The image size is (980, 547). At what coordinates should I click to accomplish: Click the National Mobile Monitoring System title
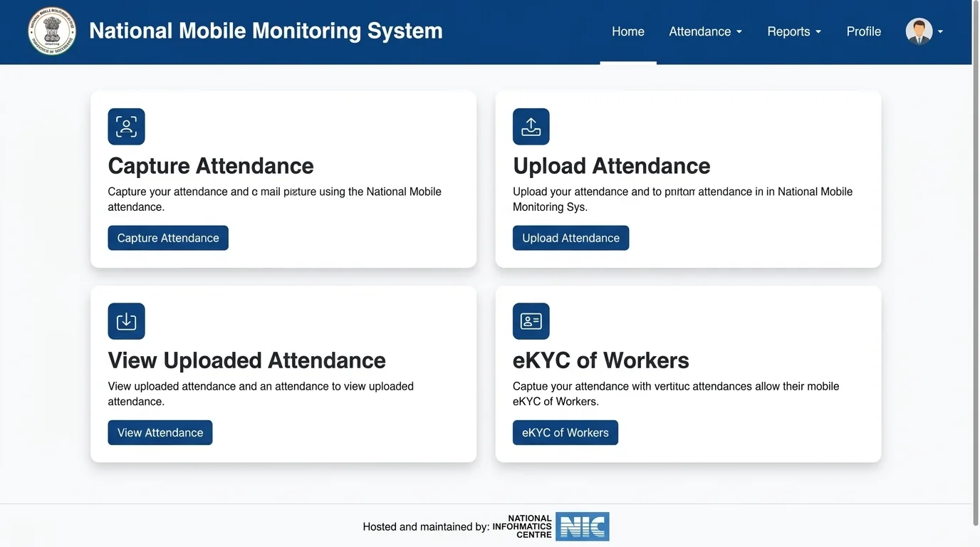tap(266, 31)
